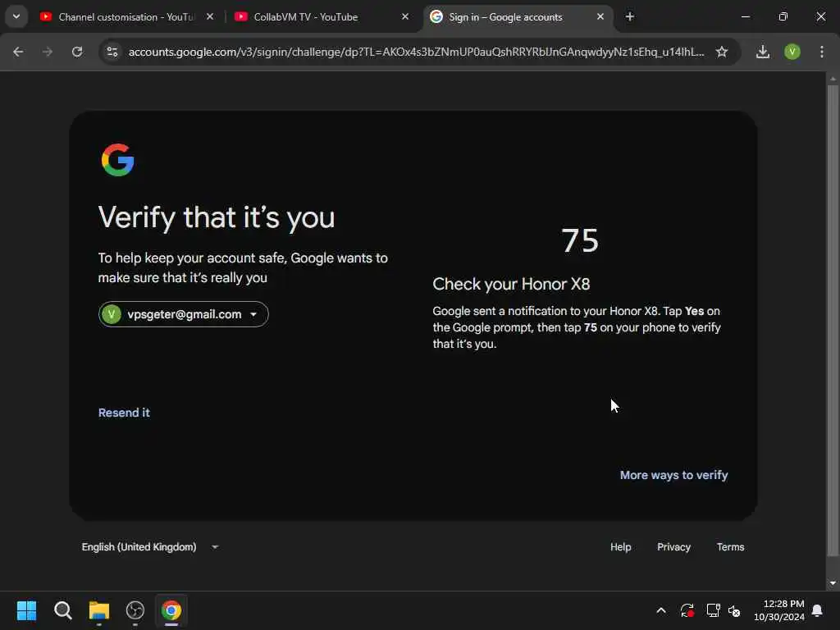The image size is (840, 630).
Task: Open the tab search dropdown arrow
Action: click(16, 16)
